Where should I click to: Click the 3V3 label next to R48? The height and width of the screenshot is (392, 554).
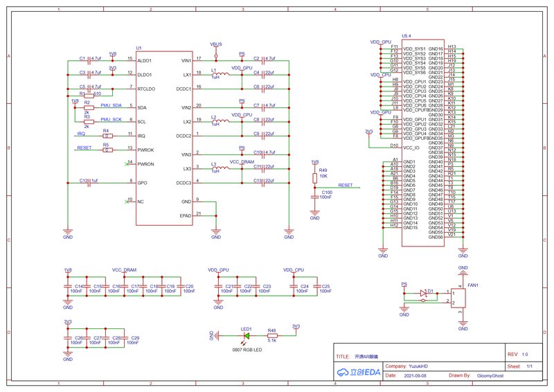coord(296,327)
